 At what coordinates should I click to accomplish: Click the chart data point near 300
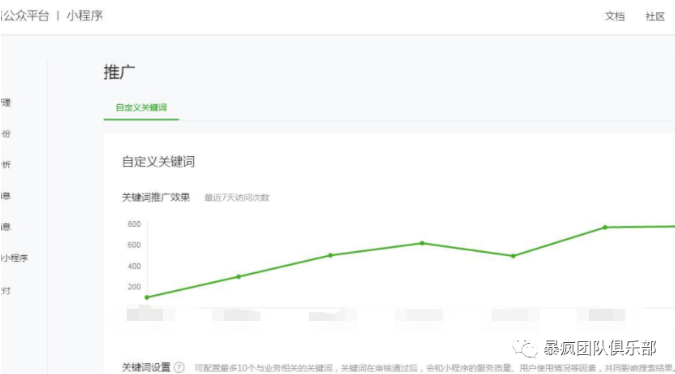point(238,277)
